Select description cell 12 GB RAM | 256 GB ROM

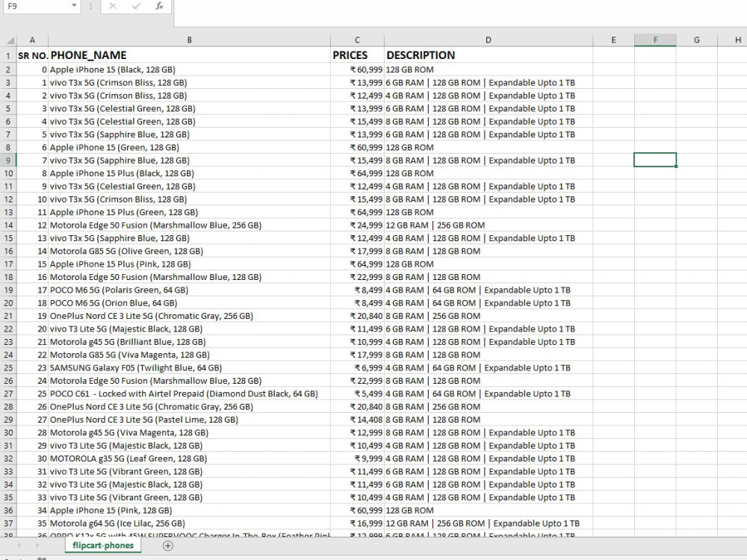click(489, 225)
